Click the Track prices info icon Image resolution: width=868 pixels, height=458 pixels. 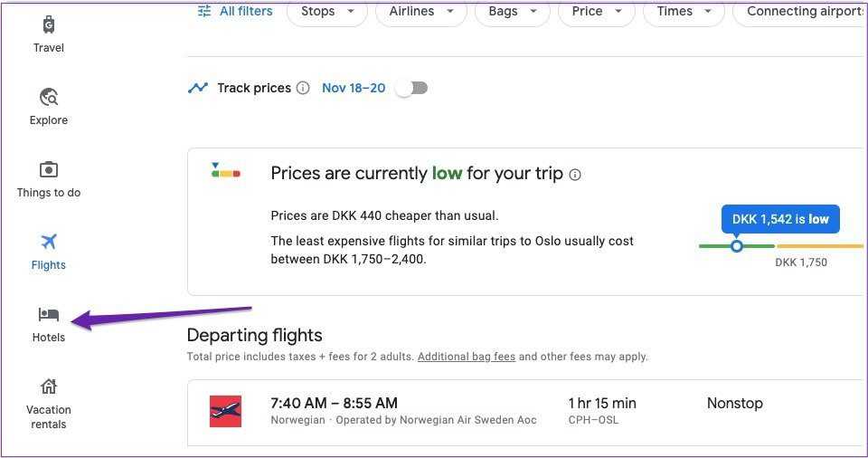click(303, 88)
